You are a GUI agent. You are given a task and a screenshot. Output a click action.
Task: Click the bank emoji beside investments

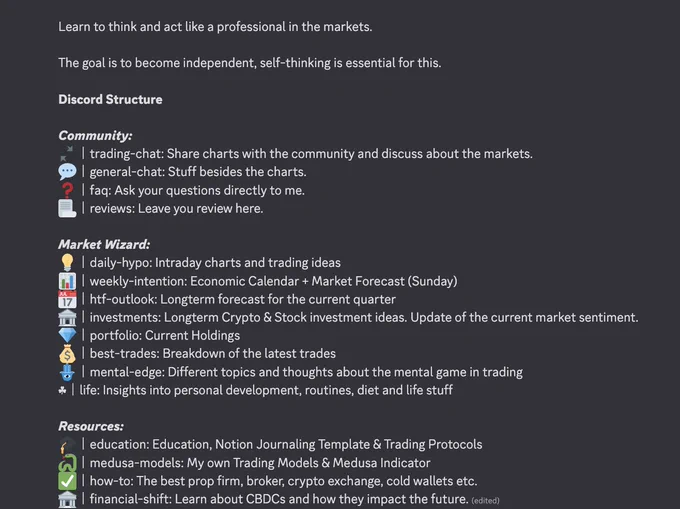[x=67, y=317]
